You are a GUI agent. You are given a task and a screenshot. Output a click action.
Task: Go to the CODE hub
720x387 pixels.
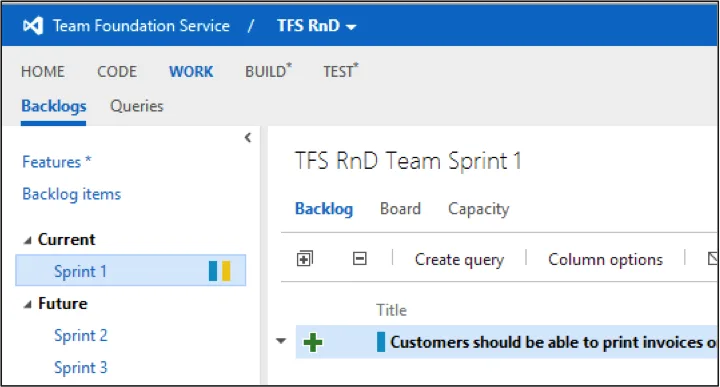click(117, 72)
